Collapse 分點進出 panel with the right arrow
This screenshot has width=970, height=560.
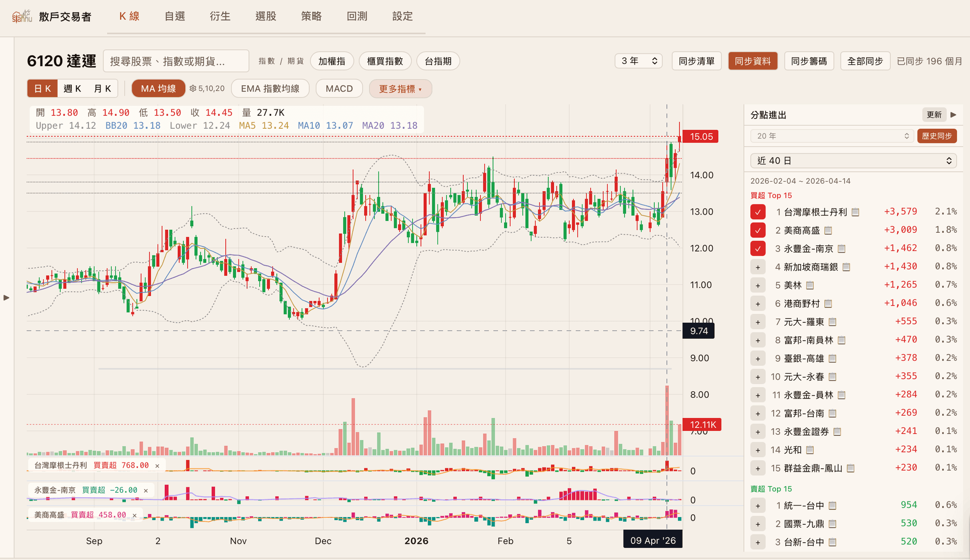point(953,115)
